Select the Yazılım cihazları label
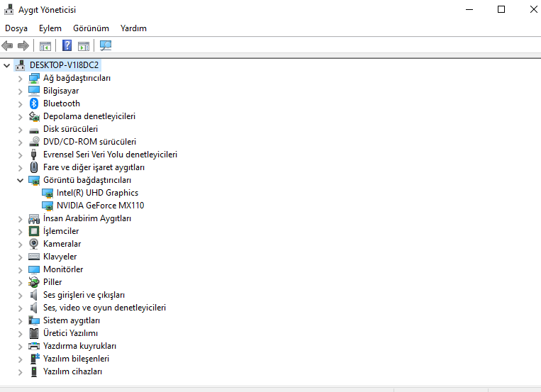This screenshot has height=392, width=541. pos(72,371)
